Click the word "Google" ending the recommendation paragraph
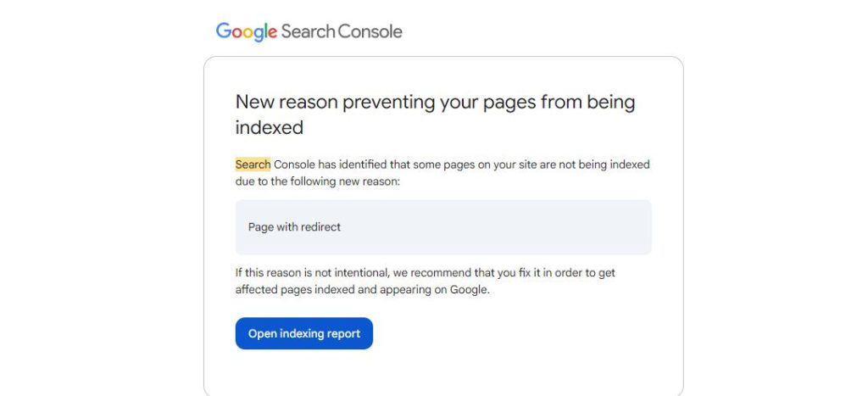868x396 pixels. [x=470, y=289]
